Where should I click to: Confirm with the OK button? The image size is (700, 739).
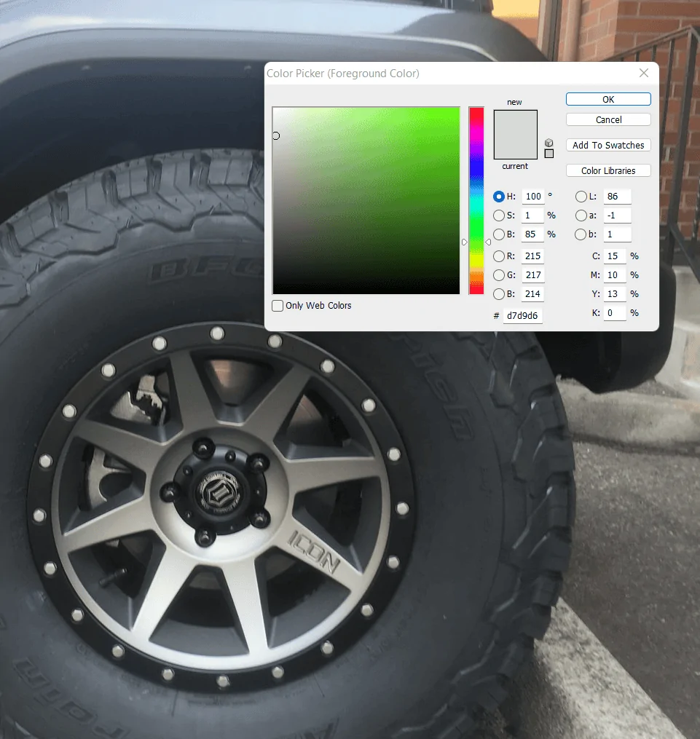608,99
